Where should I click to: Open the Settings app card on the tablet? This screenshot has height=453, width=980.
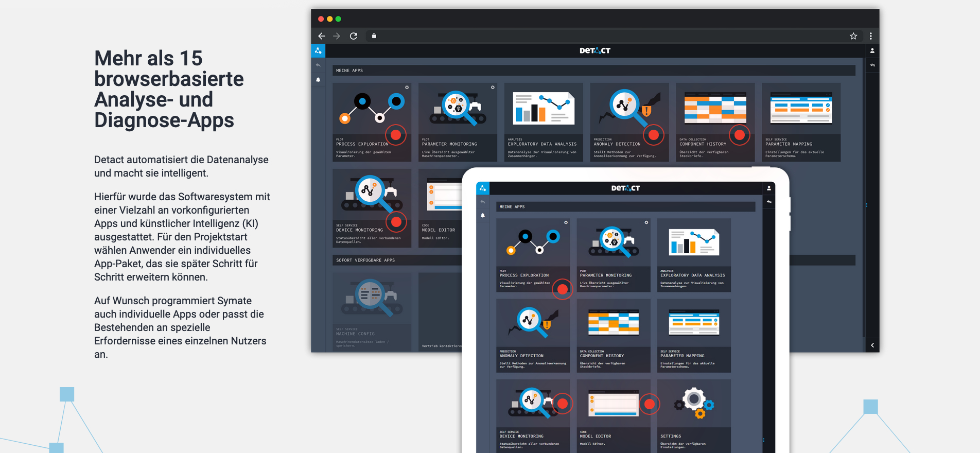[694, 416]
